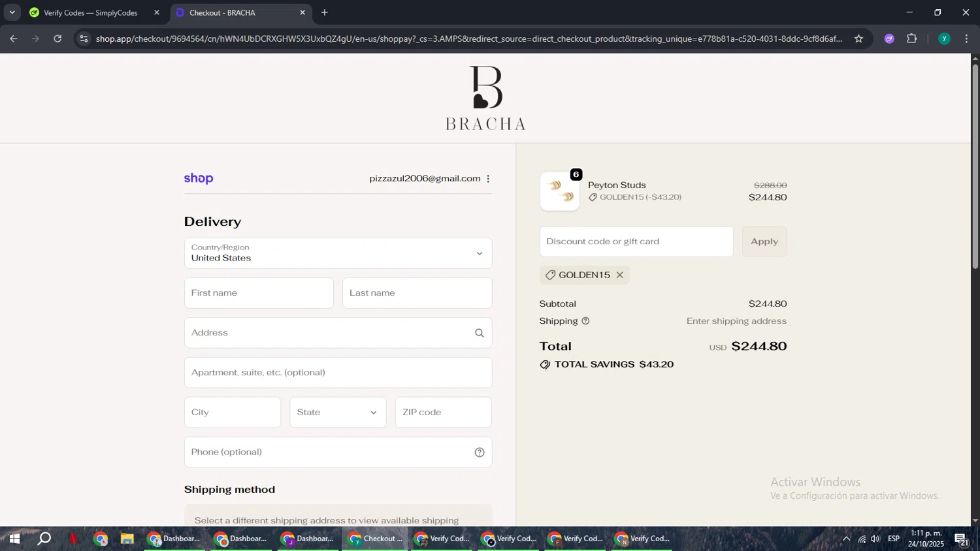Open Chrome profile avatar

click(944, 39)
